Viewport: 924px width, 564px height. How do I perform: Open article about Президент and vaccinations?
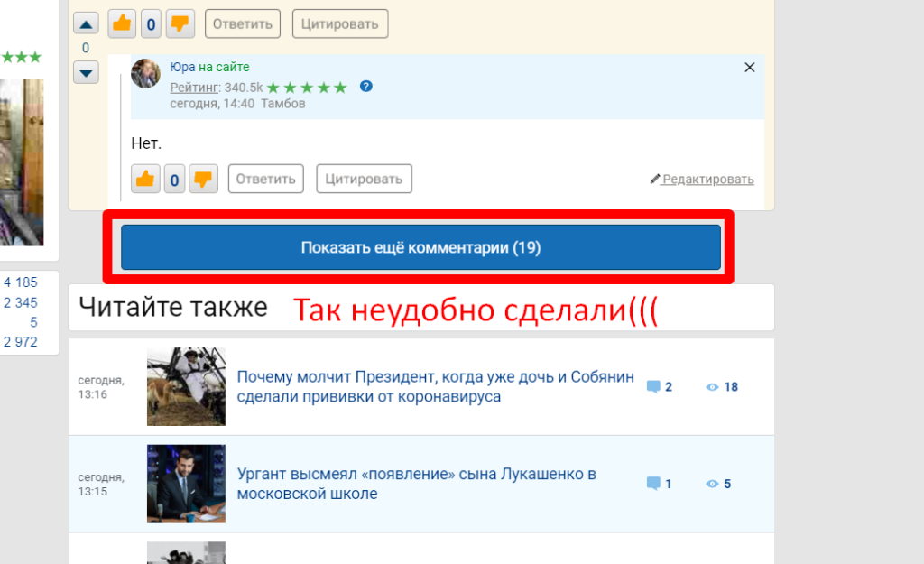pos(435,386)
